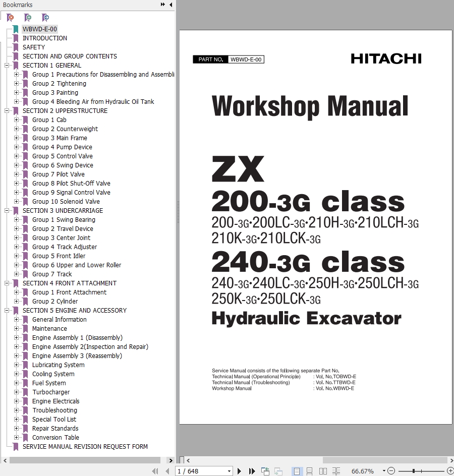
Task: Click the bookmark icon beside SAFETY
Action: click(16, 47)
